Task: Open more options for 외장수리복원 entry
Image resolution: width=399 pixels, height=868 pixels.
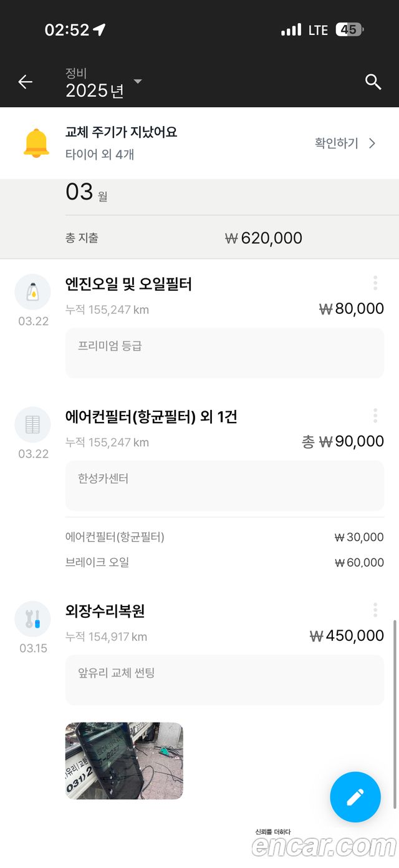Action: point(375,610)
